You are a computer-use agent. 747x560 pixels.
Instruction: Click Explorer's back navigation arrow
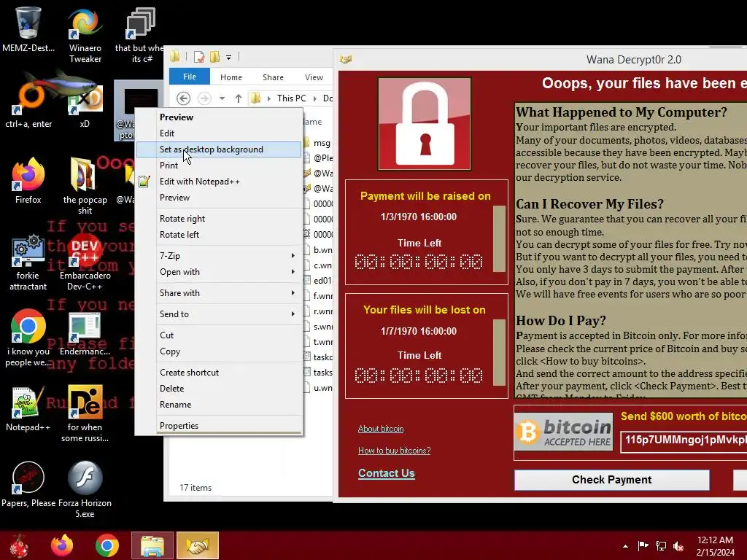coord(183,98)
